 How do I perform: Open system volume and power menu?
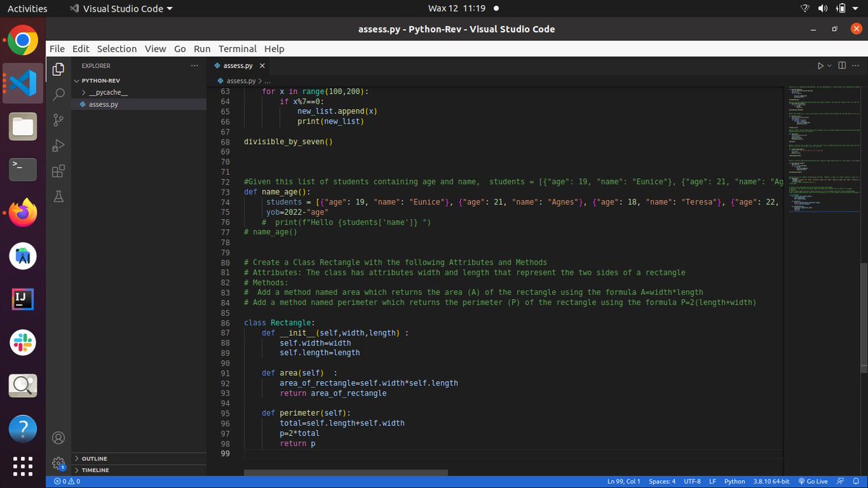(828, 9)
